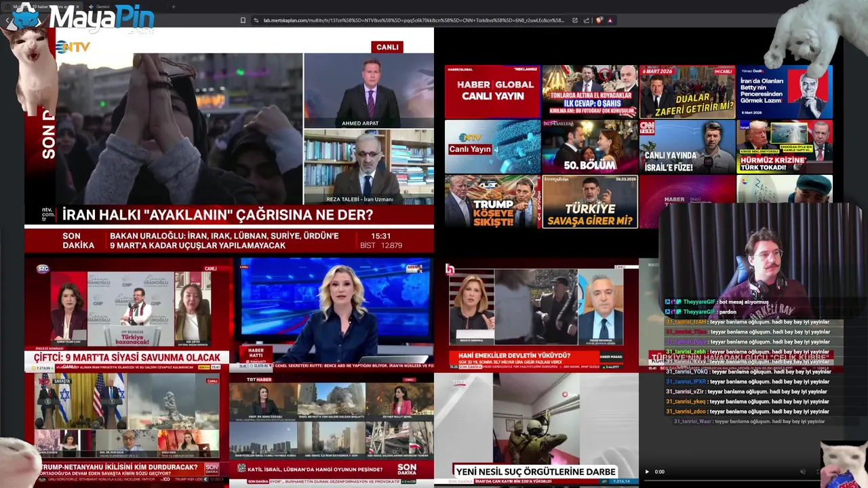The width and height of the screenshot is (868, 488).
Task: Open site settings icon in the address bar
Action: click(256, 20)
